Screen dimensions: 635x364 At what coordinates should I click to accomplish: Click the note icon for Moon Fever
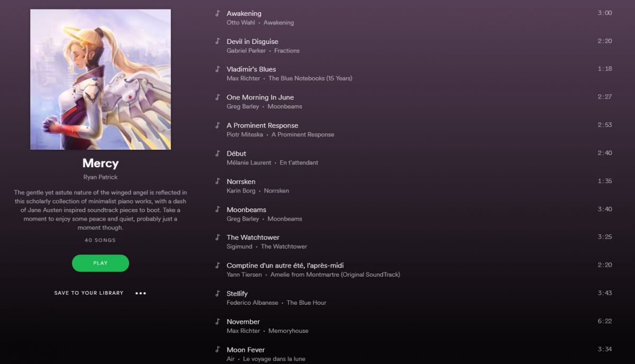(217, 350)
